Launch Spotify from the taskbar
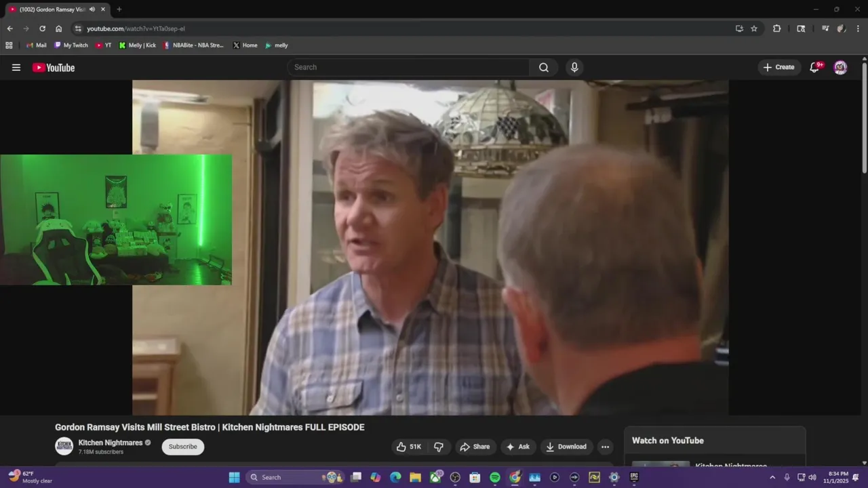The height and width of the screenshot is (488, 868). coord(495,477)
